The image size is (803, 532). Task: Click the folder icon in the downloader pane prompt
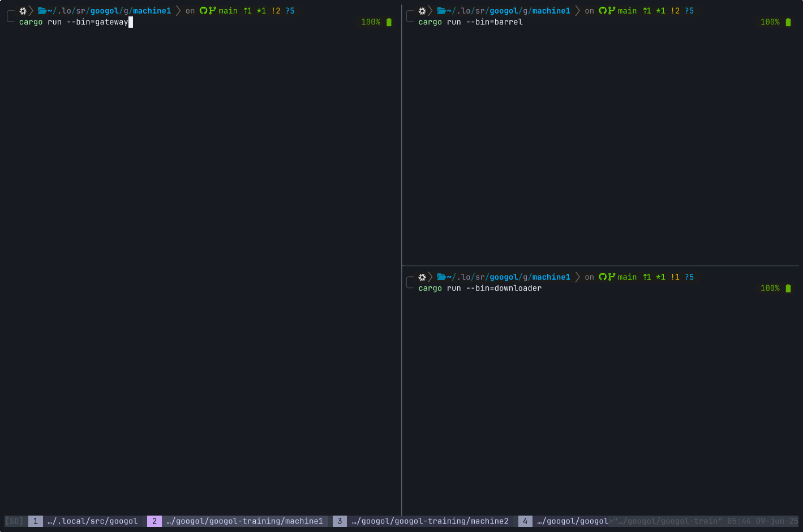click(x=441, y=277)
